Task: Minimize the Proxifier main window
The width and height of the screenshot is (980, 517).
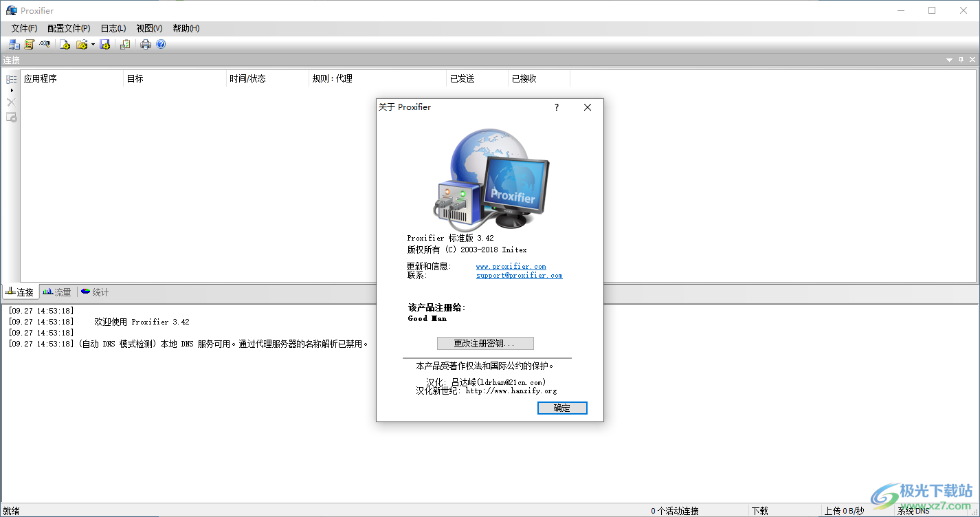Action: click(x=900, y=10)
